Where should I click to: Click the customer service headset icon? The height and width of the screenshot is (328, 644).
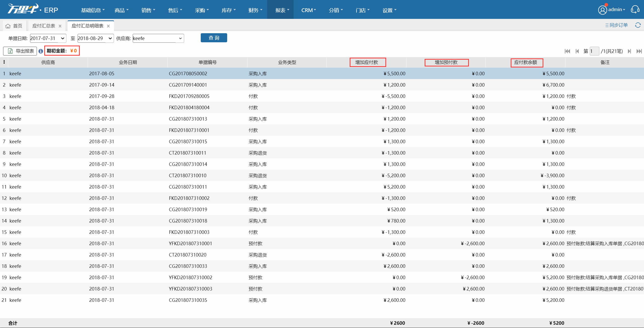[635, 10]
